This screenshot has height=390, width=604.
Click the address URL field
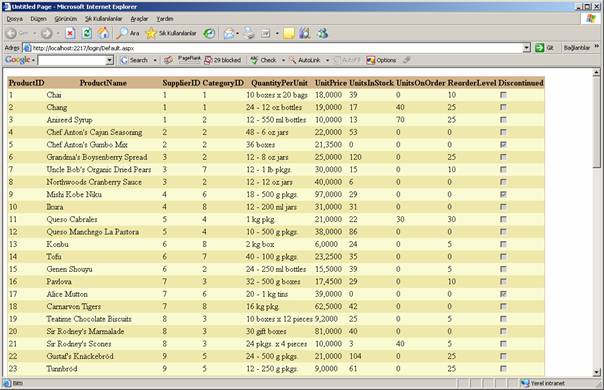click(272, 48)
